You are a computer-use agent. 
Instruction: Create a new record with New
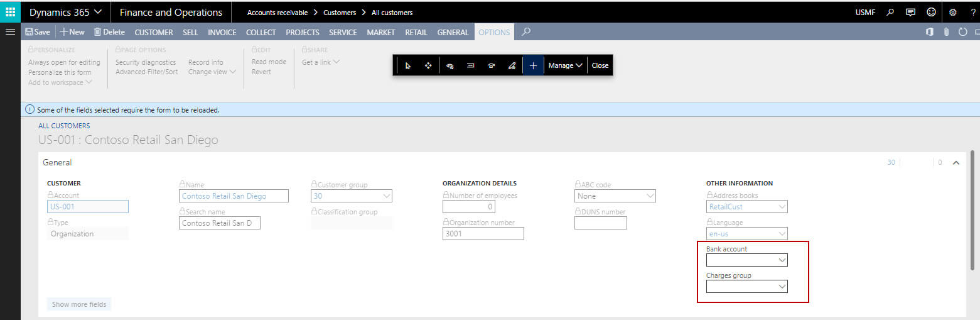[x=72, y=32]
